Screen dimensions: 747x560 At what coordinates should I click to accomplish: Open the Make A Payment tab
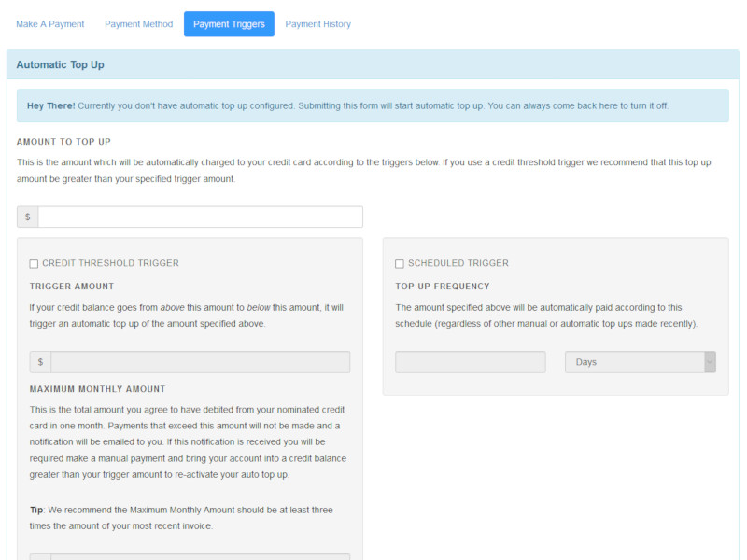(50, 24)
